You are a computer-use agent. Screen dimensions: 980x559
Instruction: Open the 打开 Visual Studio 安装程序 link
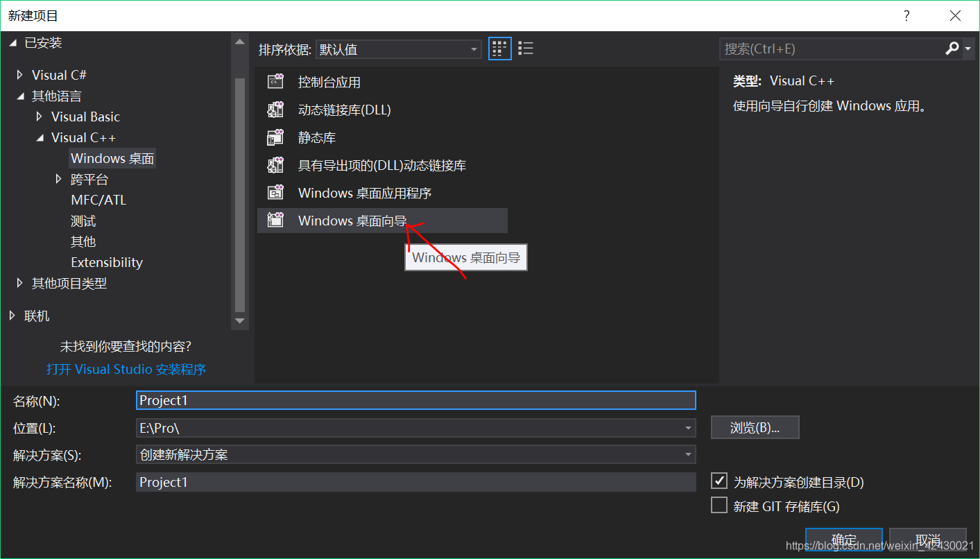126,369
